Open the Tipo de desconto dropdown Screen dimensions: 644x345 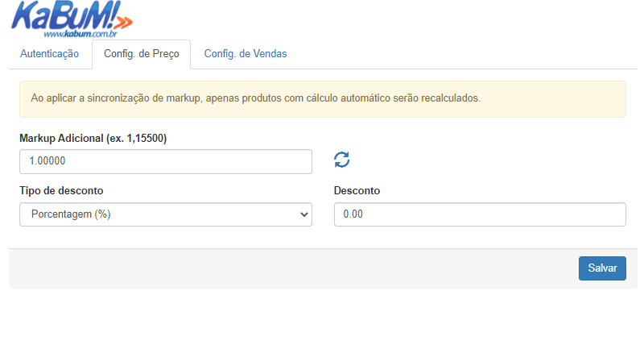(166, 214)
